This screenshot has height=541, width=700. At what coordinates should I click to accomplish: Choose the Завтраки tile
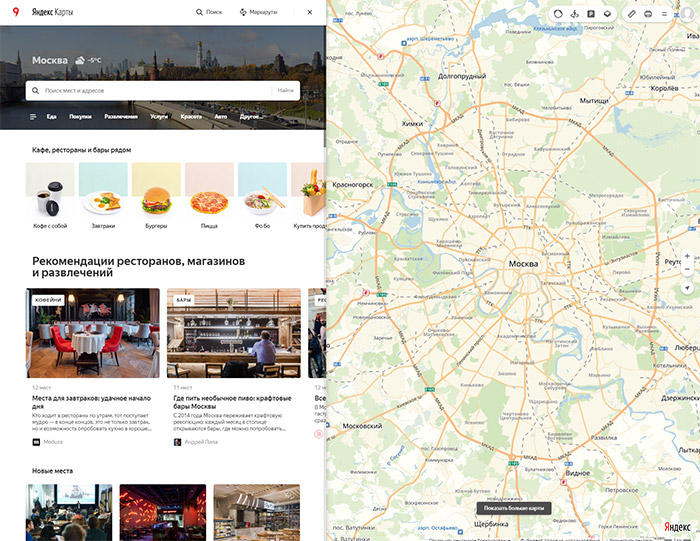click(103, 196)
